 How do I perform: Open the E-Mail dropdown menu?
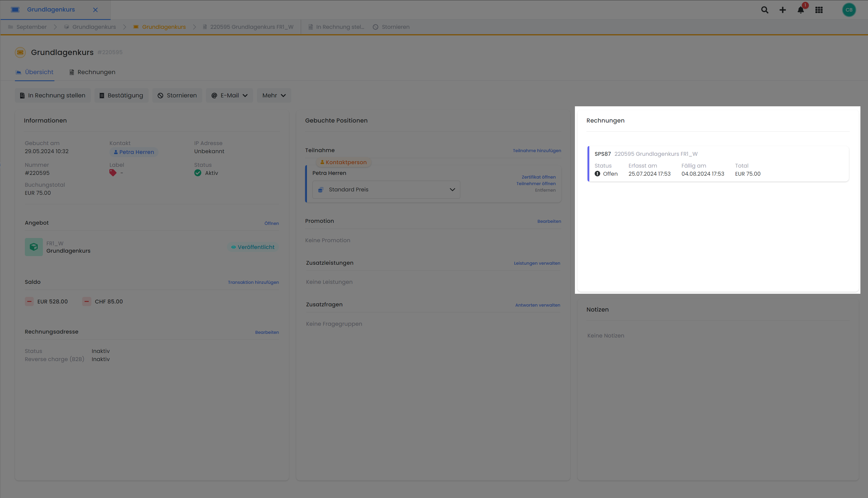point(229,95)
